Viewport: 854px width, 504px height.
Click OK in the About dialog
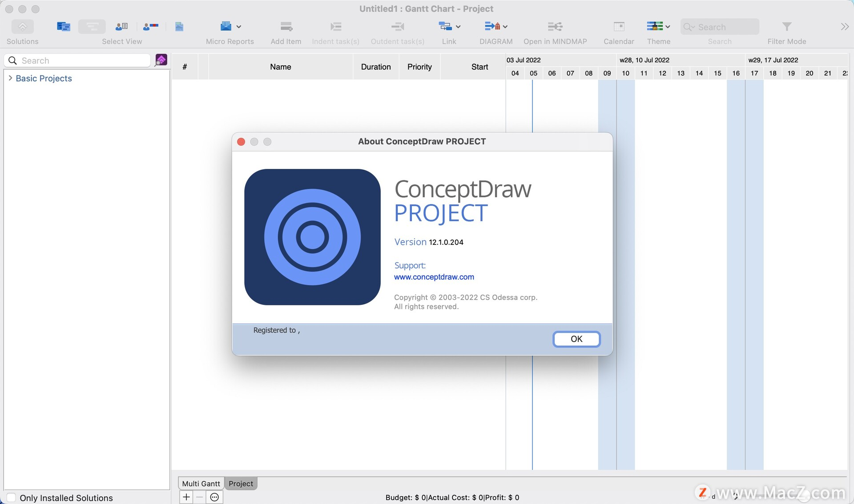coord(576,339)
